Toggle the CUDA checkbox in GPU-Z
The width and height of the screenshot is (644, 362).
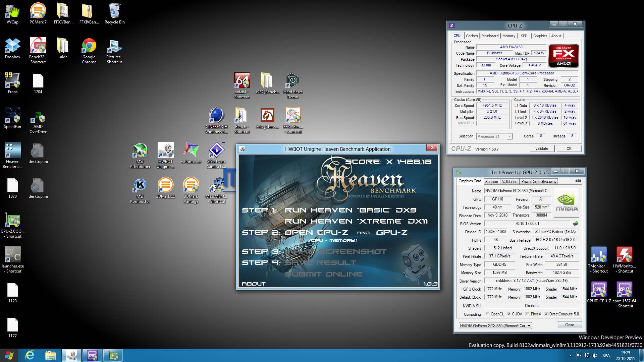(x=509, y=314)
